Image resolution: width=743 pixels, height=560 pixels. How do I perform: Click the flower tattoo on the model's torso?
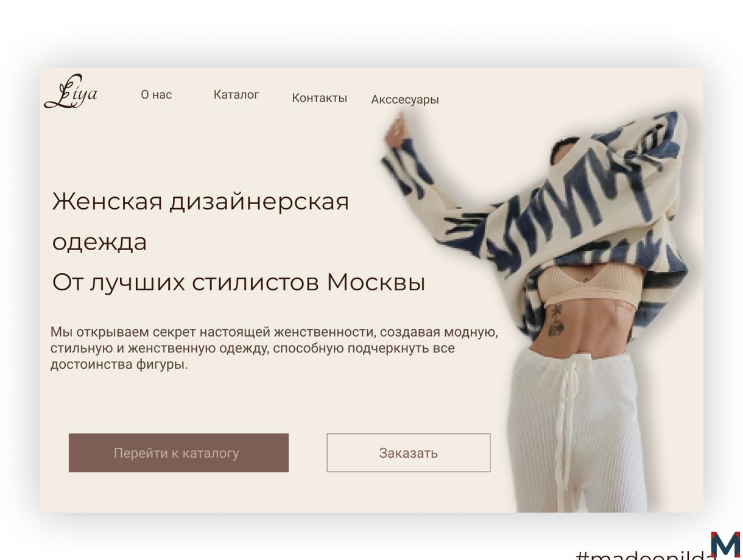coord(555,320)
